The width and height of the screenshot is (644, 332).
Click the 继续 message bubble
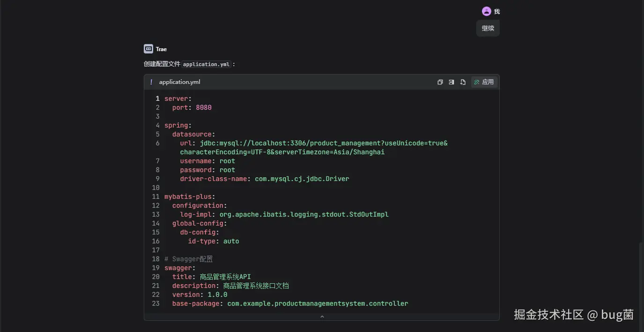[488, 28]
